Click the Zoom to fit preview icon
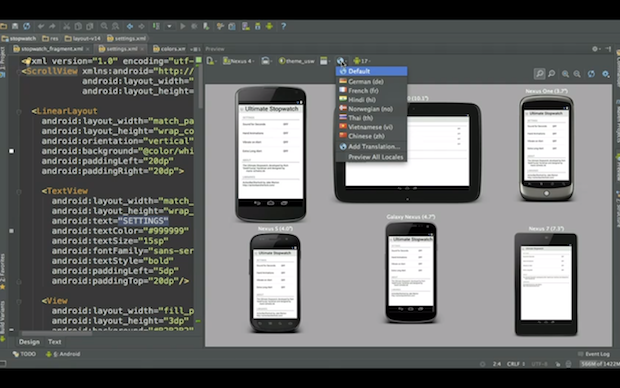The width and height of the screenshot is (620, 388). [539, 74]
